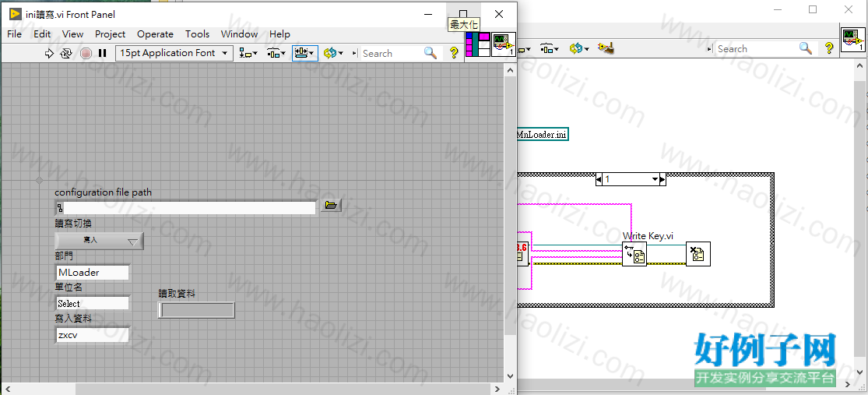The image size is (868, 395).
Task: Open Reorder dropdown in block diagram toolbar
Action: pos(579,49)
